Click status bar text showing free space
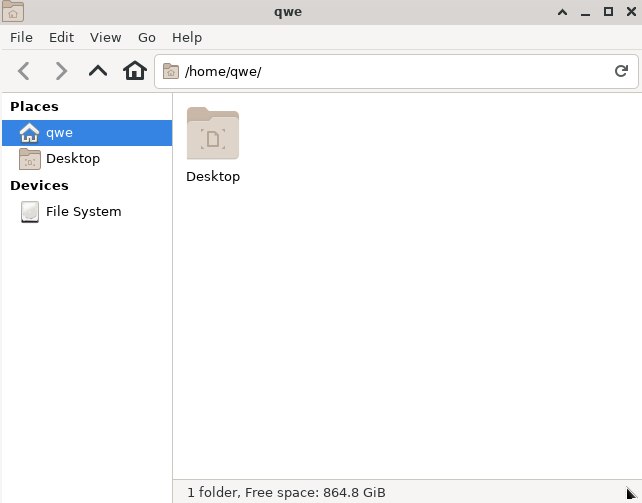This screenshot has height=503, width=642. coord(286,492)
